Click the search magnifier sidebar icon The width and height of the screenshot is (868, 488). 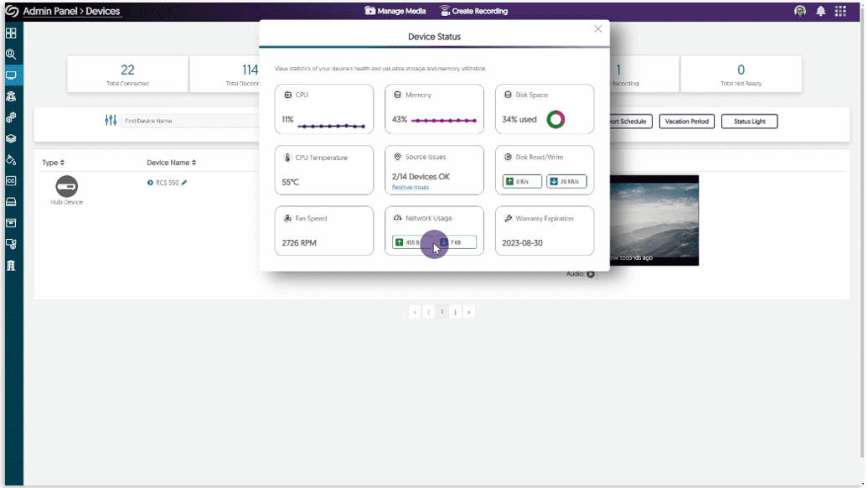(x=11, y=55)
